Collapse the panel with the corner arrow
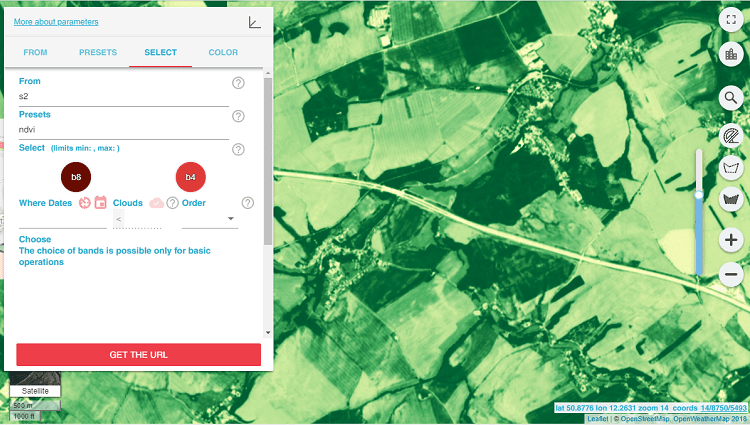 [x=254, y=22]
